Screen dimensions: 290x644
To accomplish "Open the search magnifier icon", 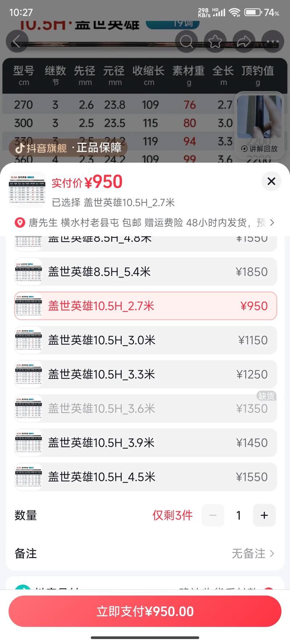I will 186,42.
